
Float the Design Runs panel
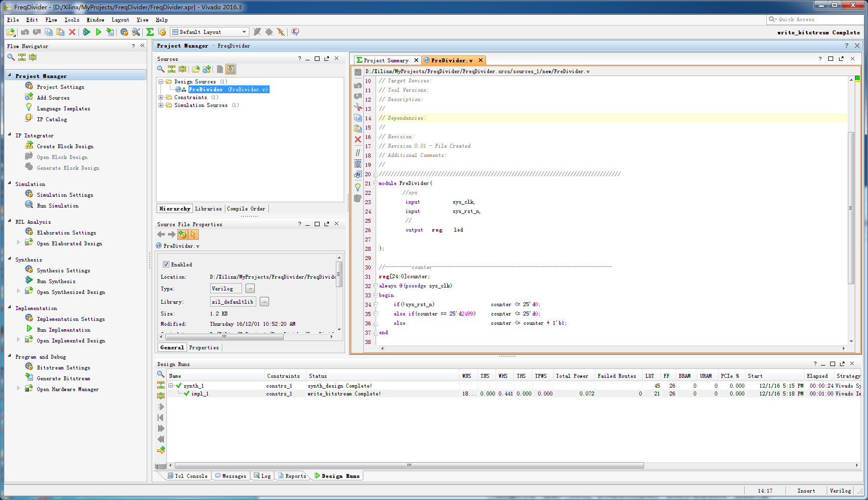tap(842, 364)
